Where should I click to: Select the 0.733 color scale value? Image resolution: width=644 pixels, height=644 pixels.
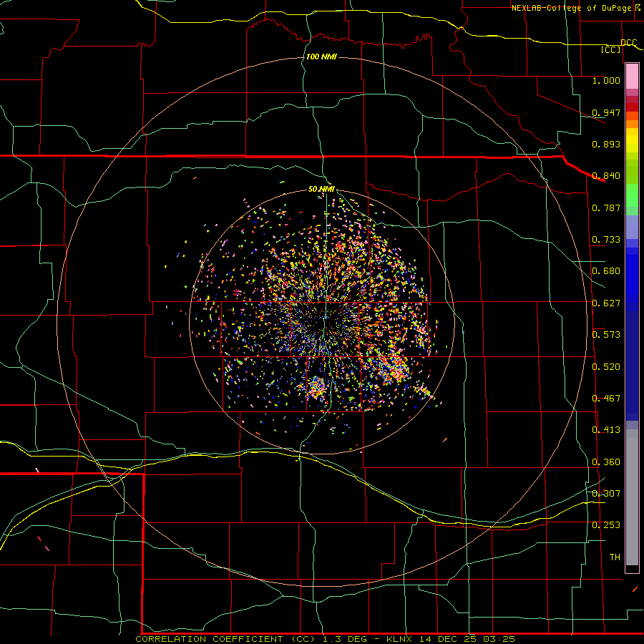point(606,240)
